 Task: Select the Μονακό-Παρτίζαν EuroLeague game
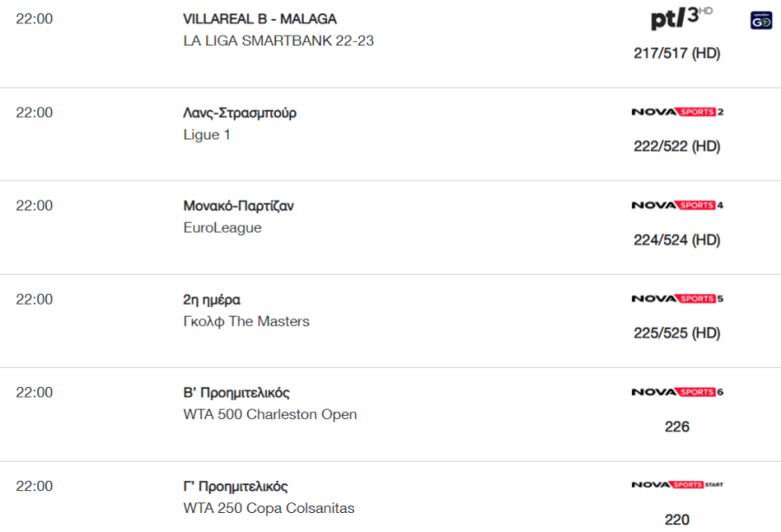pos(239,206)
